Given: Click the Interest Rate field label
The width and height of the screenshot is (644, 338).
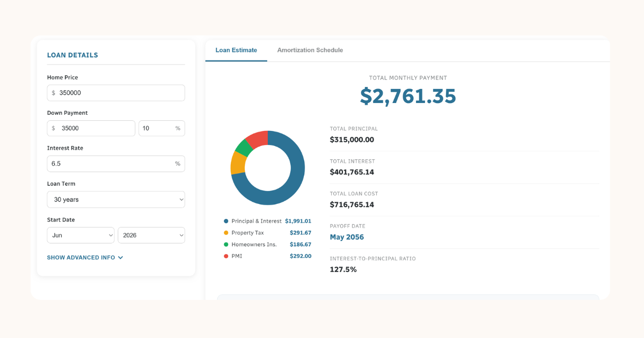Looking at the screenshot, I should 65,148.
